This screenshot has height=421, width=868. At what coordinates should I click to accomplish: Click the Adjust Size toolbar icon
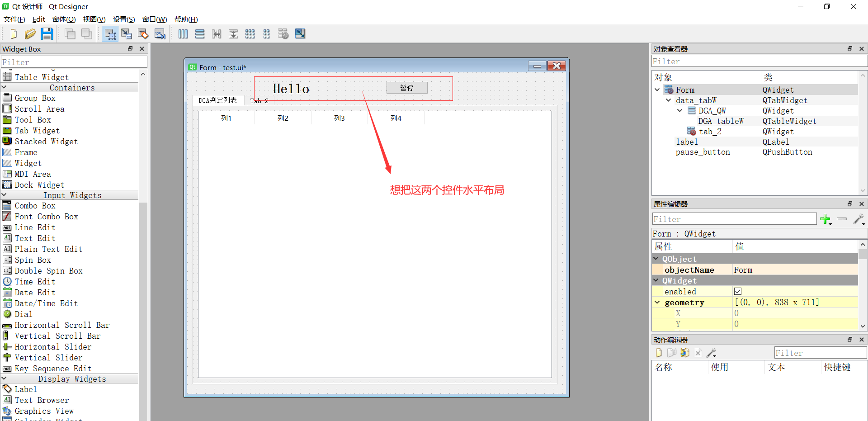coord(300,33)
